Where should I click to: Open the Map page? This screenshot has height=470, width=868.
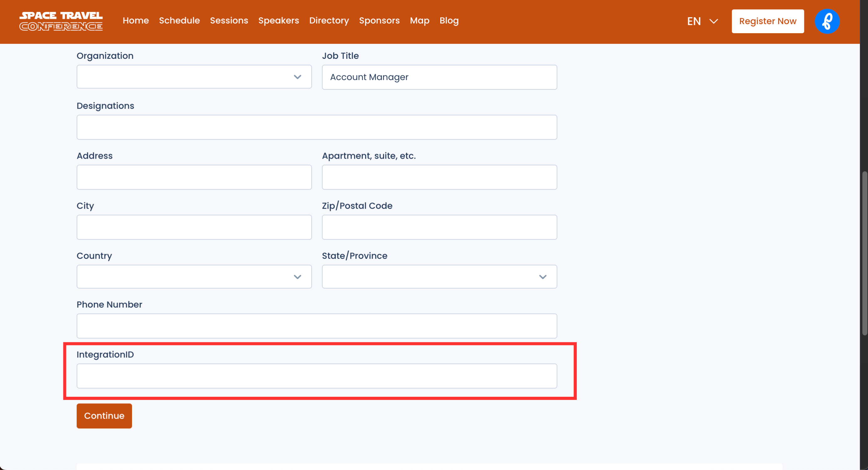[x=420, y=21]
